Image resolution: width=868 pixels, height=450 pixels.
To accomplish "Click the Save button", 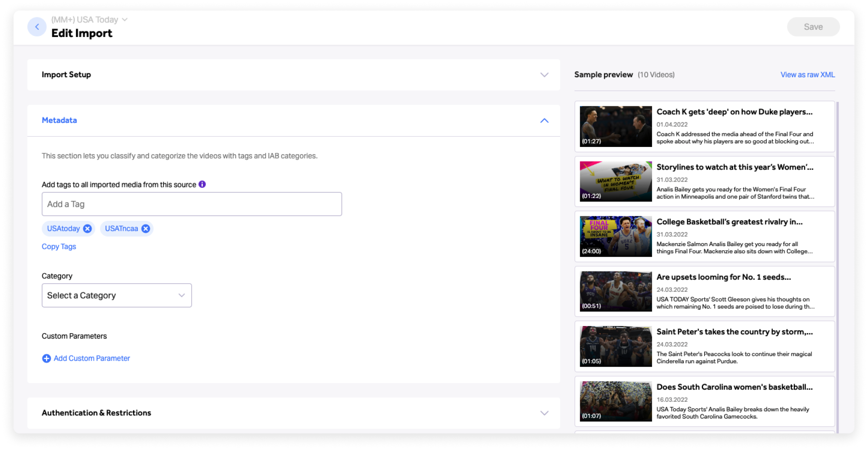I will click(x=813, y=27).
